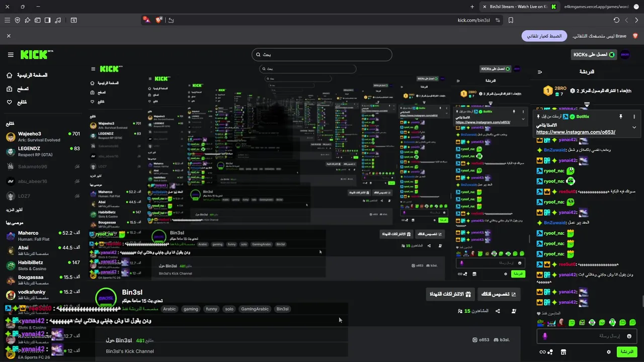Select the Bin3sl tag

283,309
